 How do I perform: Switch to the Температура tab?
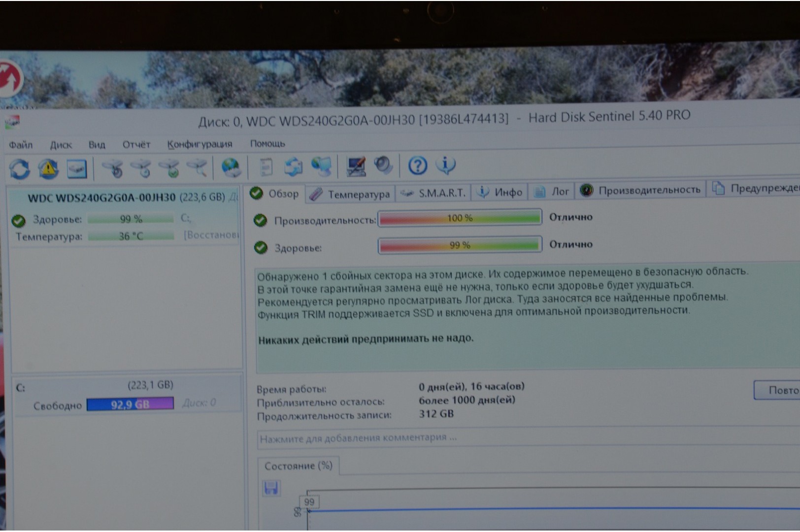coord(351,194)
